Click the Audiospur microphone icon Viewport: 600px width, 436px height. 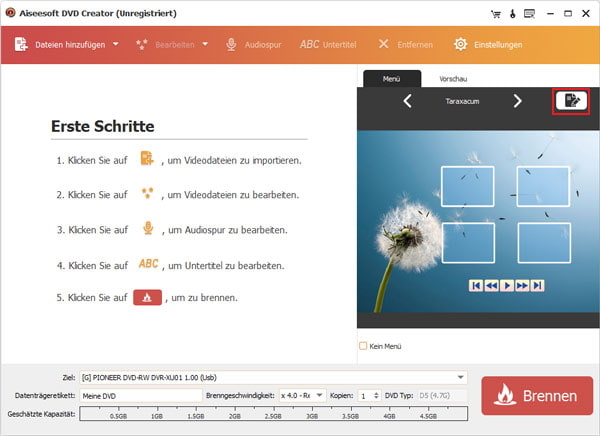(x=231, y=44)
